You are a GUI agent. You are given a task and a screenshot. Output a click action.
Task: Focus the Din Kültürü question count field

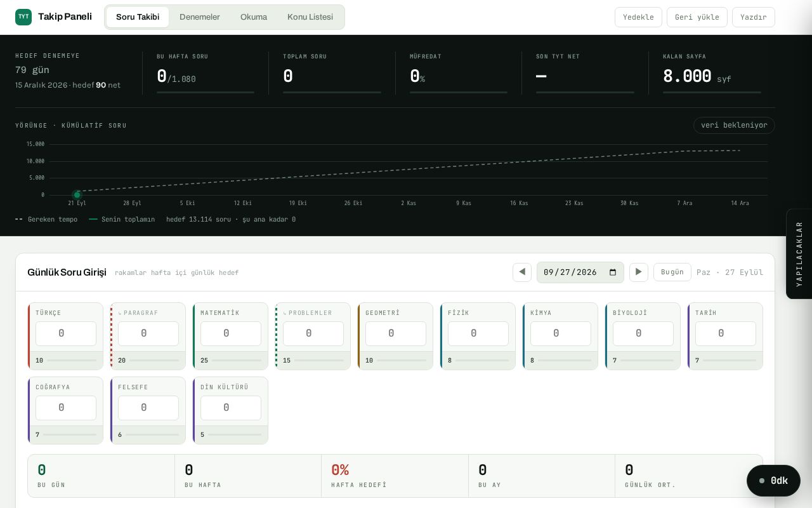tap(231, 408)
